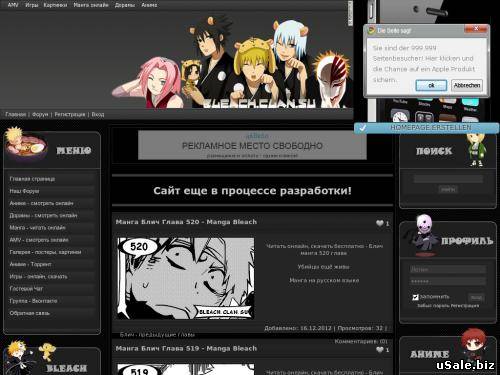Click the Регистрация link under the banner

point(70,114)
